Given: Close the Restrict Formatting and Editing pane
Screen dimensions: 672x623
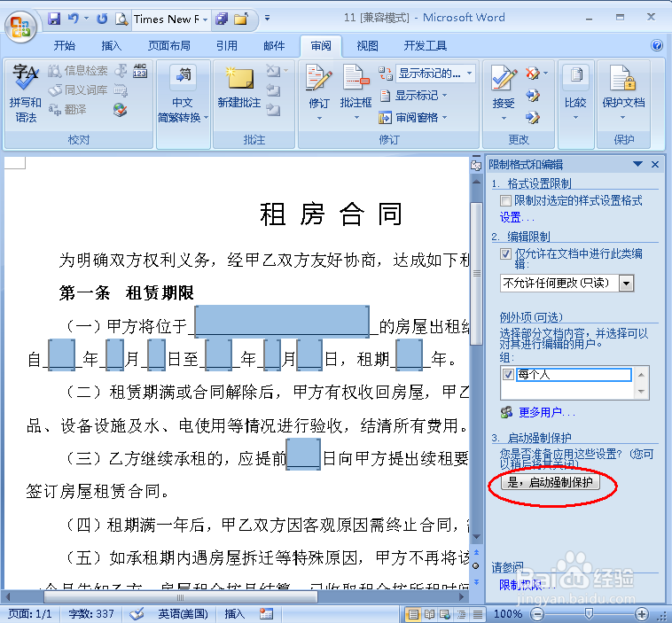Looking at the screenshot, I should click(x=655, y=164).
